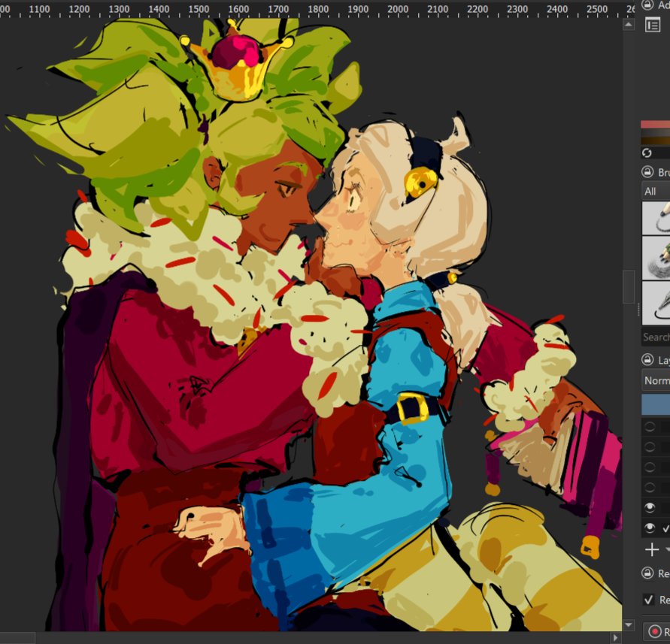Select the ink pen brush preset
Viewport: 670px width, 644px height.
click(656, 303)
